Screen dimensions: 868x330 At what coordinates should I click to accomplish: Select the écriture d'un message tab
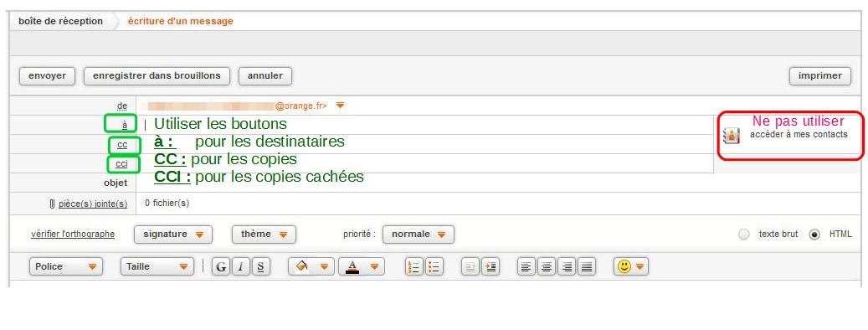click(181, 21)
